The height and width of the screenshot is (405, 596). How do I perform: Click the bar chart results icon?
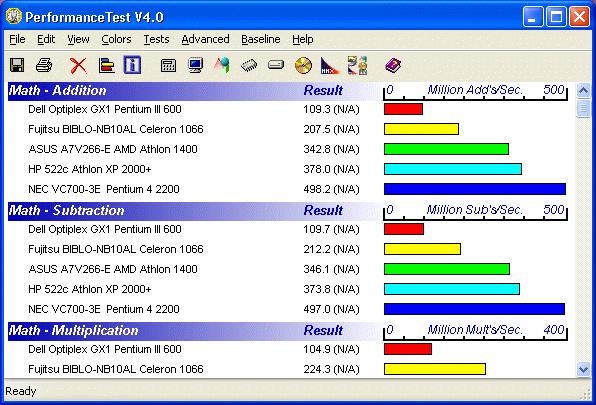click(x=106, y=65)
